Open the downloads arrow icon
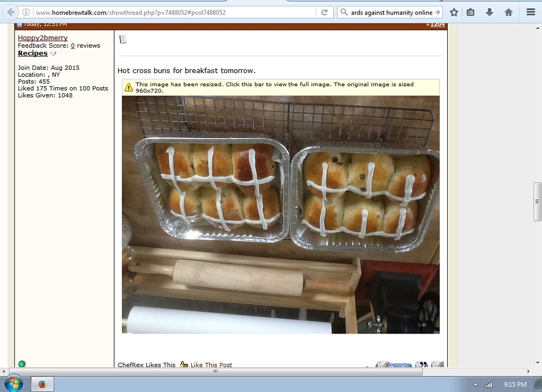The height and width of the screenshot is (392, 542). pos(489,12)
